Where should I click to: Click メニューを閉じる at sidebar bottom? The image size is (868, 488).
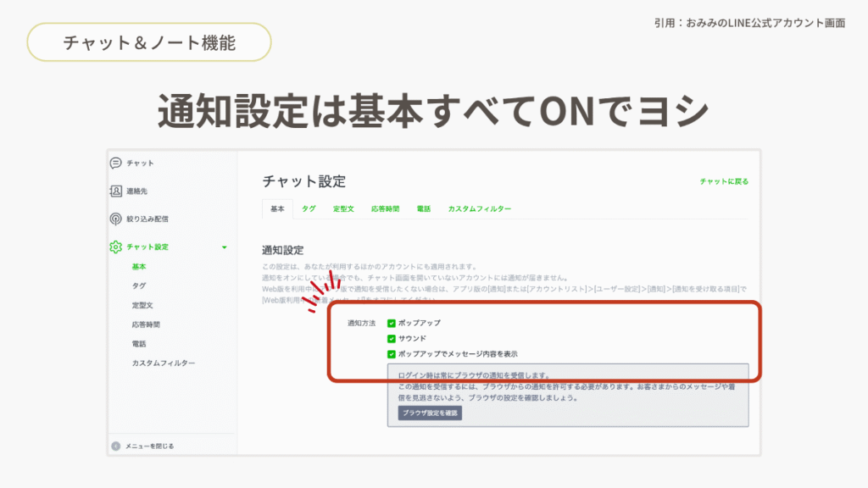click(149, 446)
